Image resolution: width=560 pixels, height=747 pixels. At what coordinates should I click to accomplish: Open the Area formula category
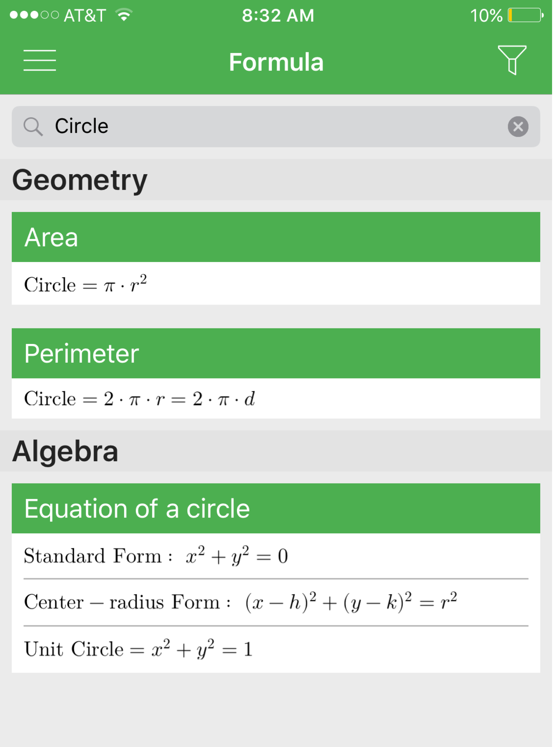(x=276, y=237)
